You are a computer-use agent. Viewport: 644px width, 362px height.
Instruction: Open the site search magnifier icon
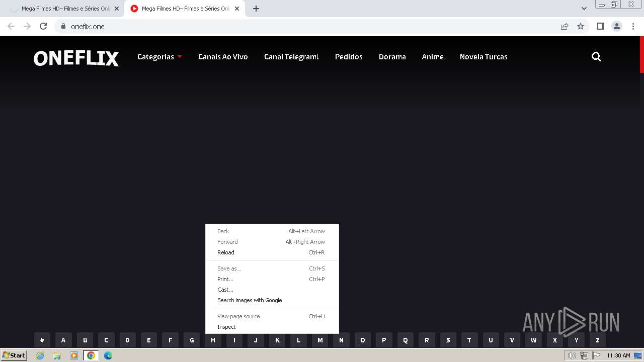pyautogui.click(x=596, y=57)
